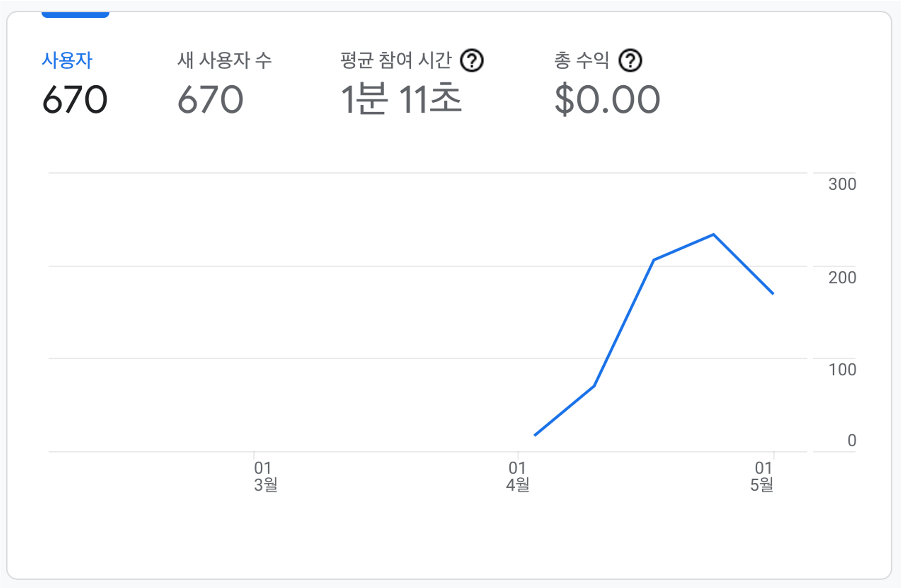Screen dimensions: 903x588
Task: Click the 100 y-axis label
Action: tap(842, 370)
